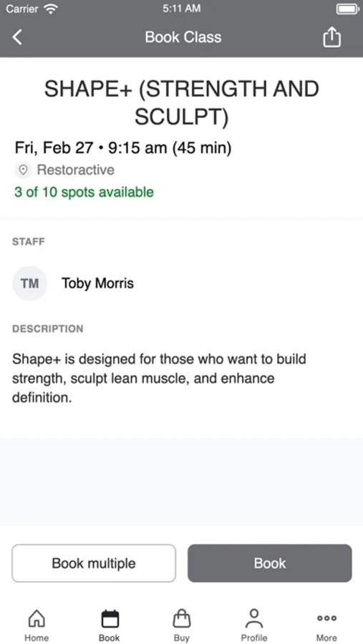Open the Buy shopping bag icon
This screenshot has width=363, height=644.
pyautogui.click(x=182, y=618)
